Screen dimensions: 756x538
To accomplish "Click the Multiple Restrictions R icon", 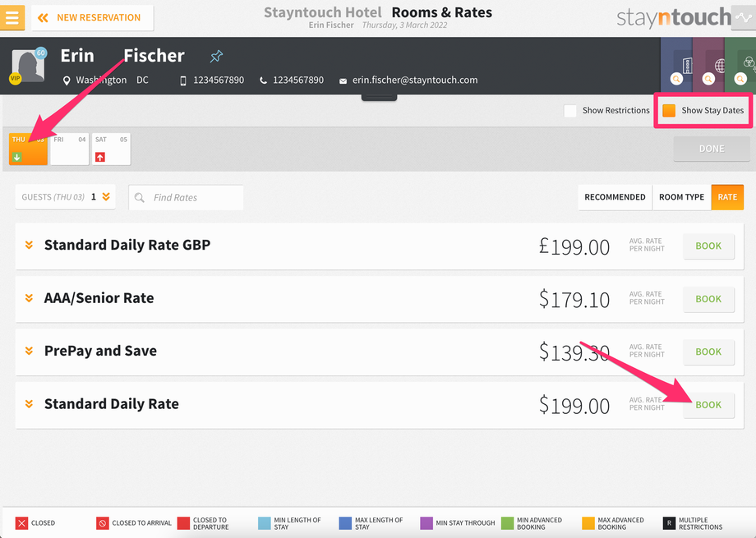I will point(669,523).
